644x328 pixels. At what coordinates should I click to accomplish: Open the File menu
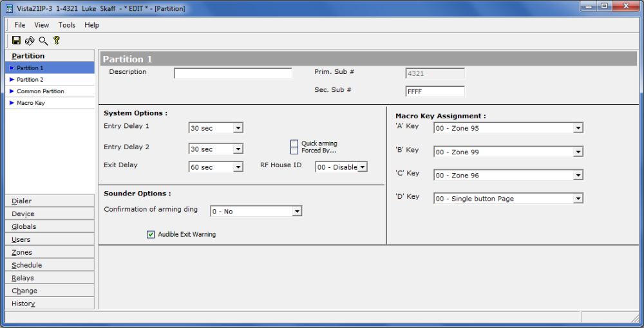pos(20,25)
